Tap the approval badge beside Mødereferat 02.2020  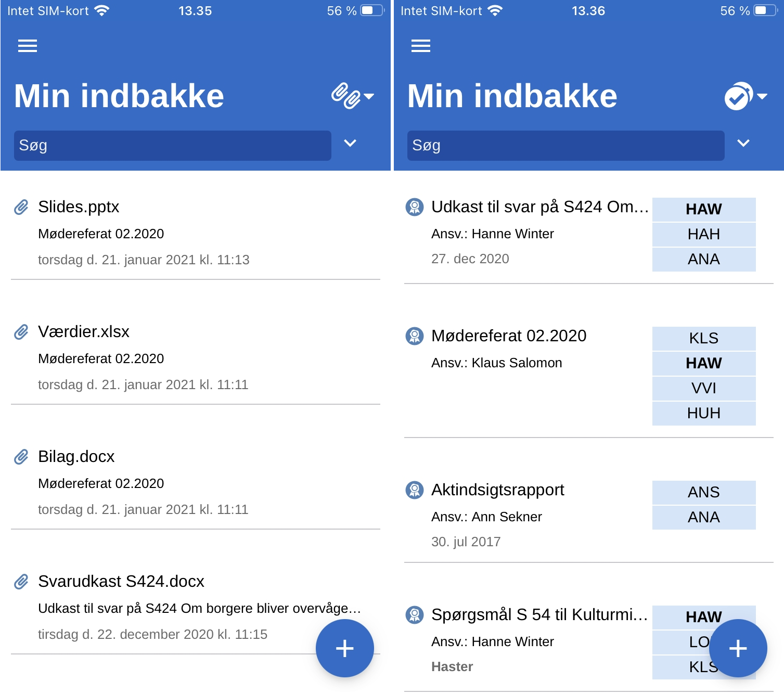[415, 336]
